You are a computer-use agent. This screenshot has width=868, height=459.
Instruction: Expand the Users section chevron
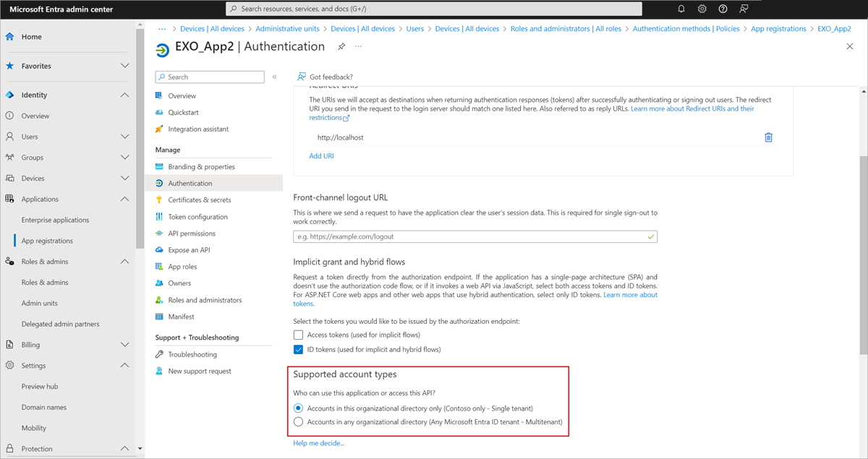point(124,136)
